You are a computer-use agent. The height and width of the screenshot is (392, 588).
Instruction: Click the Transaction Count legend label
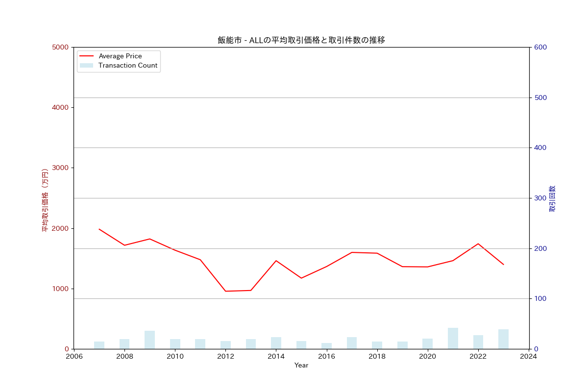(x=127, y=66)
